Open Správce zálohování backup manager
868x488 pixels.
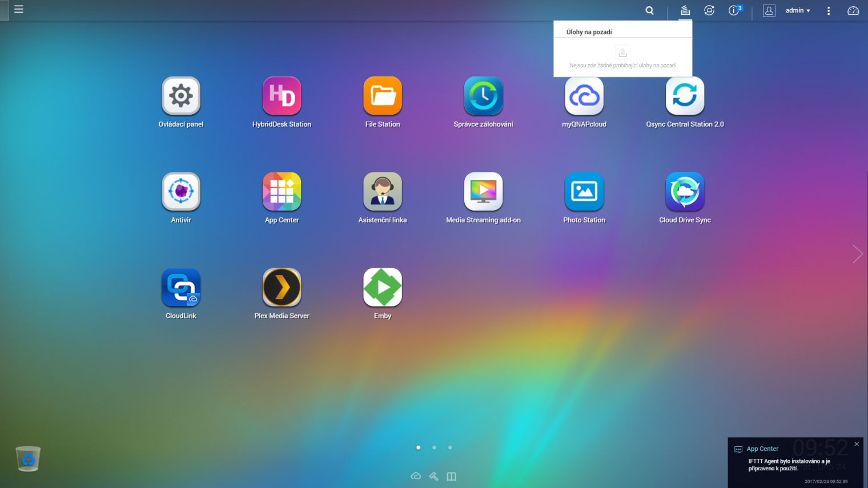point(483,96)
